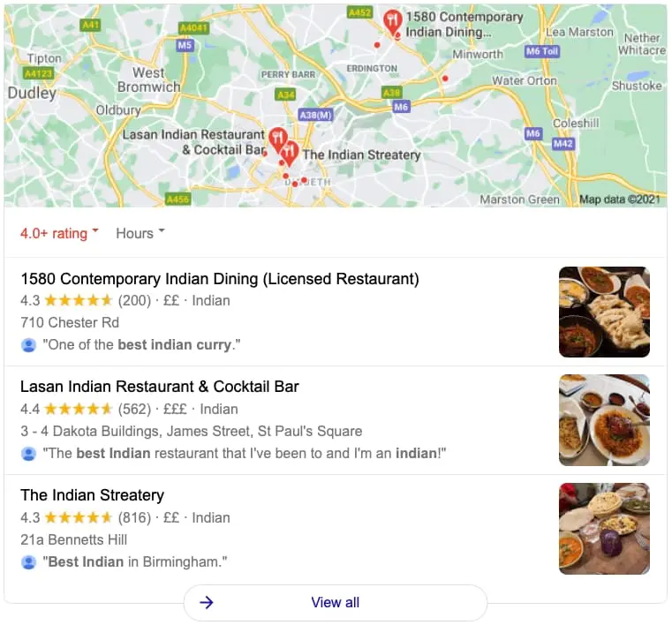Click the reviewer avatar beside "One of the best indian curry"
The height and width of the screenshot is (625, 672).
[x=29, y=345]
